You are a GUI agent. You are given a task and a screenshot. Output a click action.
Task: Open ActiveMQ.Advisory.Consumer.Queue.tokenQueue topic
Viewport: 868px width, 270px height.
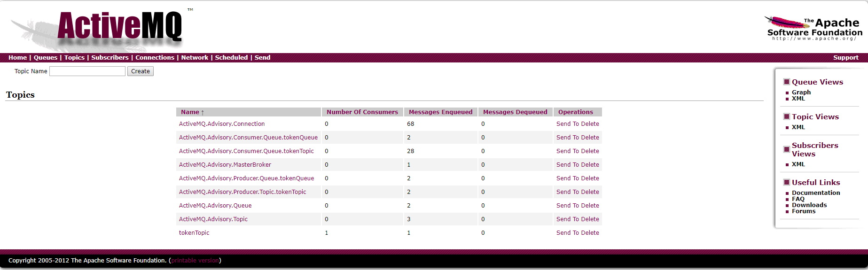pos(248,138)
